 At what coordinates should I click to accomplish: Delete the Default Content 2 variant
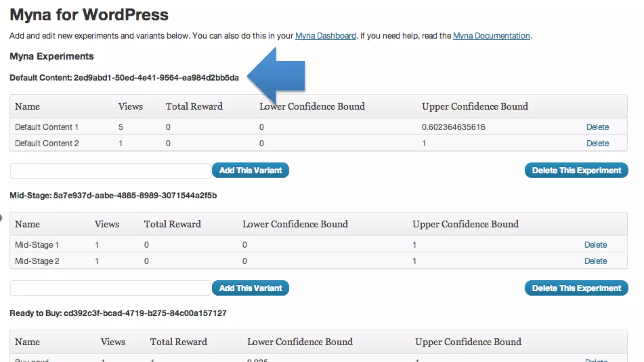[x=597, y=143]
